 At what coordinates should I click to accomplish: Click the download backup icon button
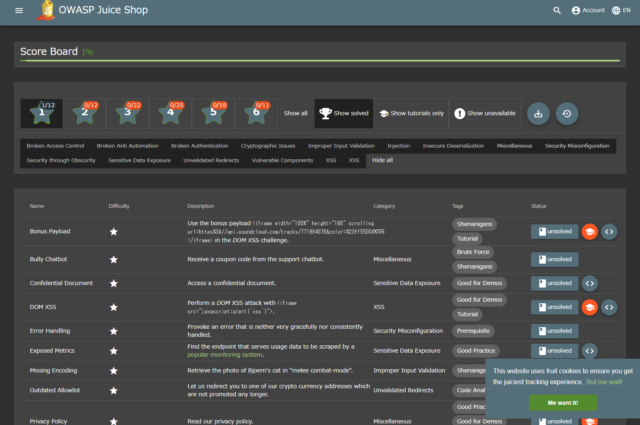538,113
